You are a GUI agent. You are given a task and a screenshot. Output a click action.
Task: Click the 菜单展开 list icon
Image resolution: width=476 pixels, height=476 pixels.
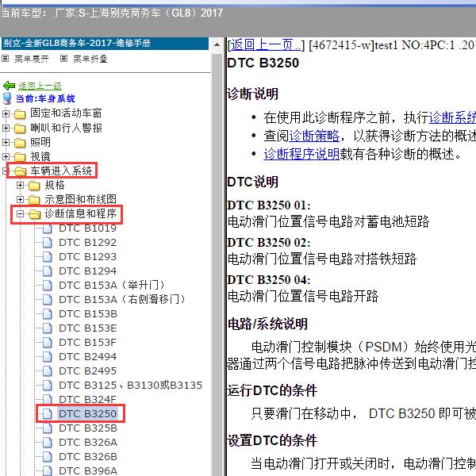point(6,59)
